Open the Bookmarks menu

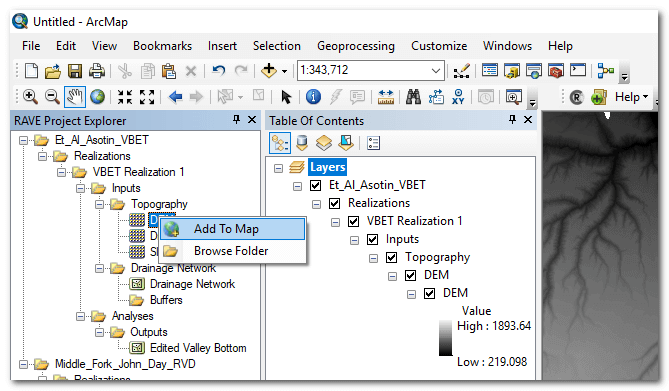click(163, 46)
